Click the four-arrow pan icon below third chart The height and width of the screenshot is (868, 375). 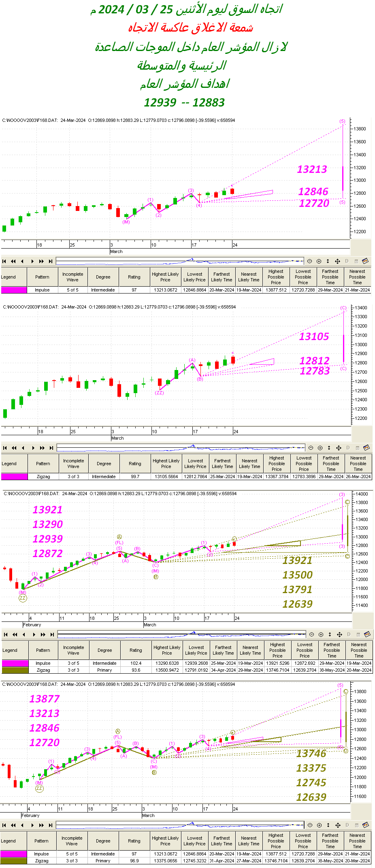click(339, 634)
